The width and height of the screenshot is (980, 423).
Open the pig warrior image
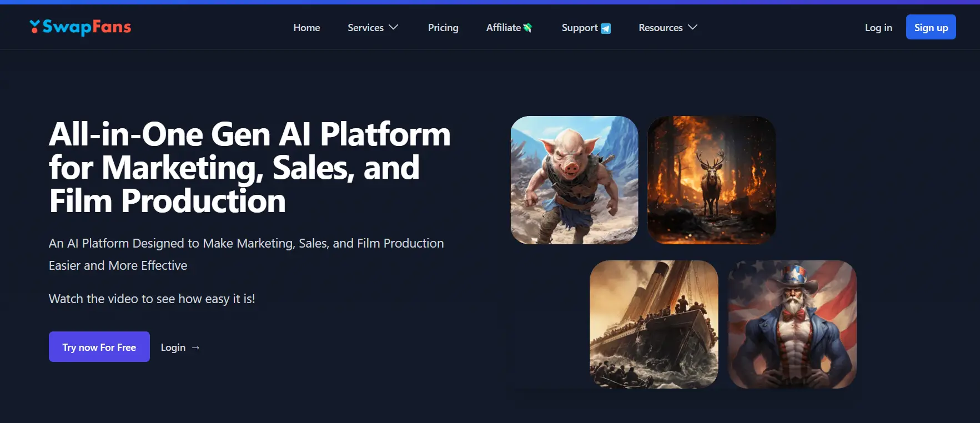[x=575, y=180]
